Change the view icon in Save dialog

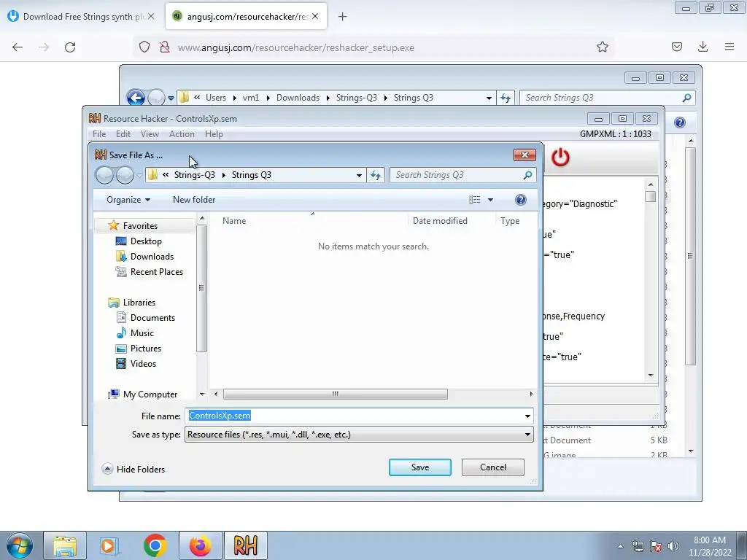pos(474,200)
